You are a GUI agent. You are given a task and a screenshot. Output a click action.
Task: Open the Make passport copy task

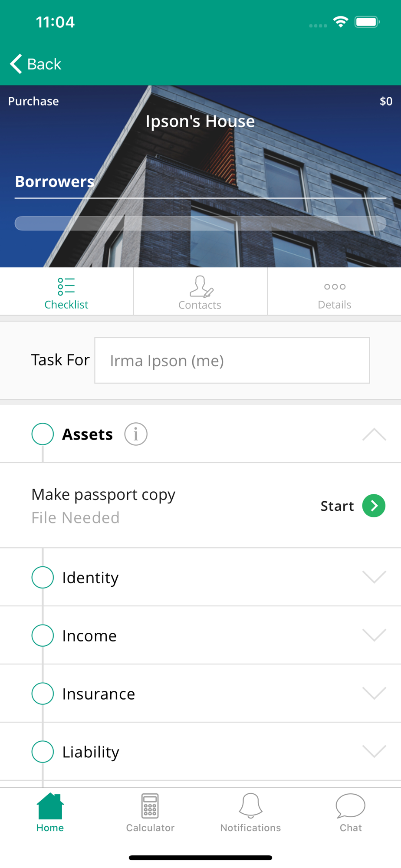tap(200, 506)
